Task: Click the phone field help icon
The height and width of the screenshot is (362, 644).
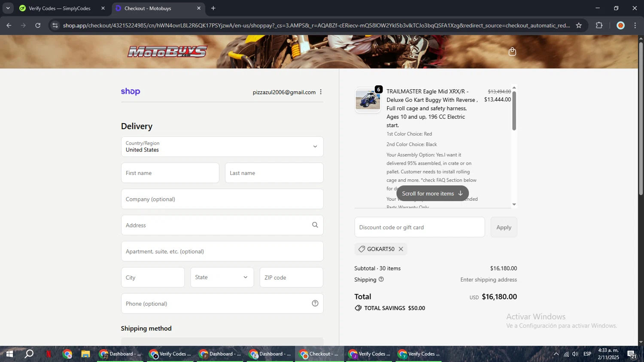Action: [315, 304]
